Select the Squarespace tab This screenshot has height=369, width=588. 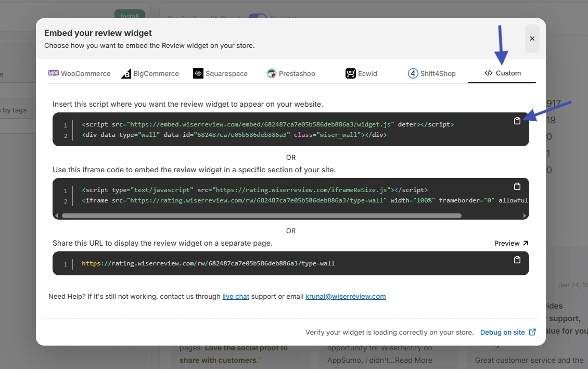(221, 73)
